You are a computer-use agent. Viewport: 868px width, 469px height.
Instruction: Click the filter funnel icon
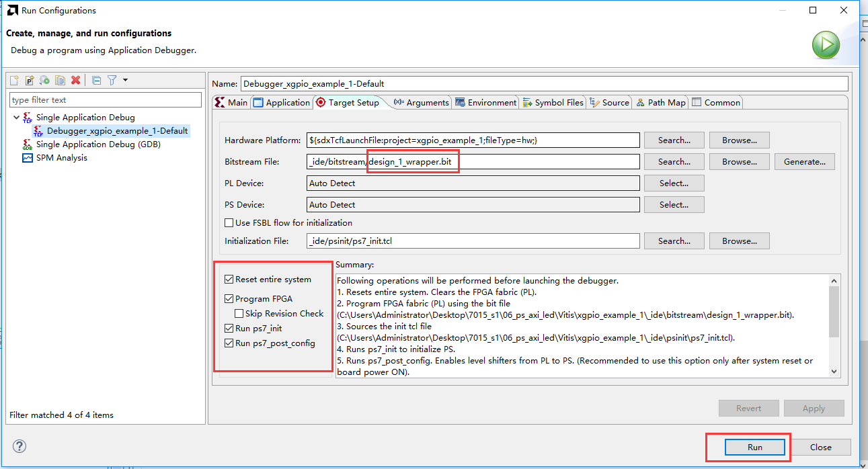coord(112,80)
